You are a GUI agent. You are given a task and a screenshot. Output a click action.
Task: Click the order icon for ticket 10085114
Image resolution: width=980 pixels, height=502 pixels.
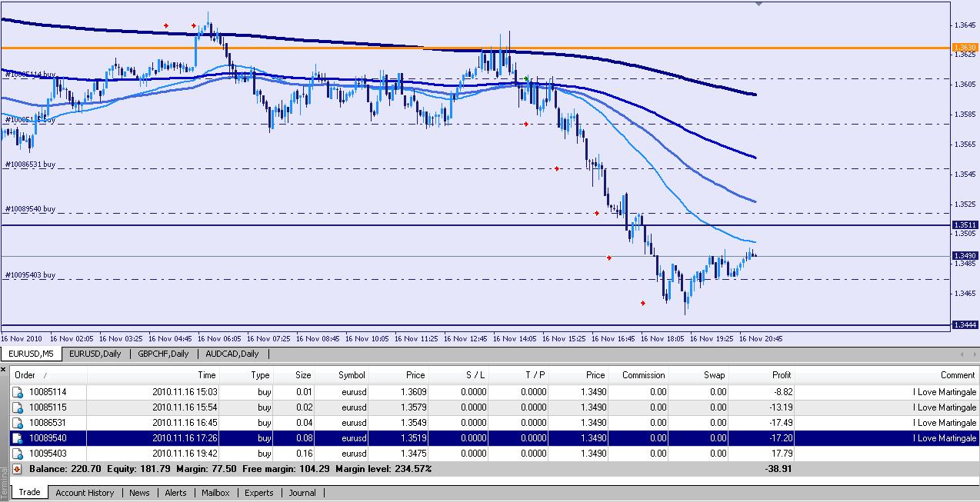coord(17,392)
